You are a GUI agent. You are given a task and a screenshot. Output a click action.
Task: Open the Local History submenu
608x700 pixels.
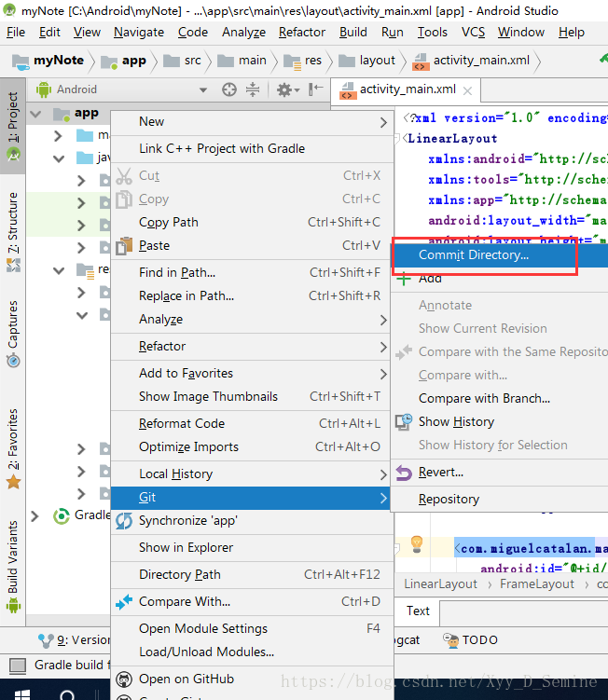[x=252, y=474]
